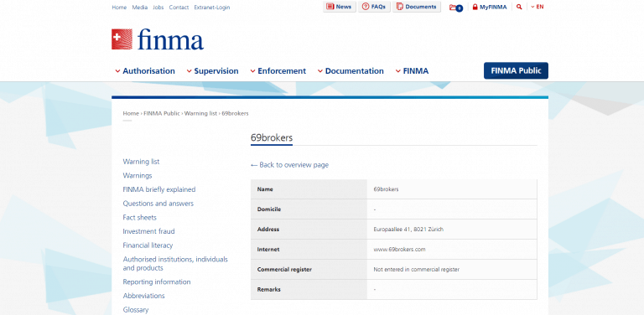This screenshot has width=644, height=315.
Task: Open the EN language dropdown
Action: [x=538, y=7]
